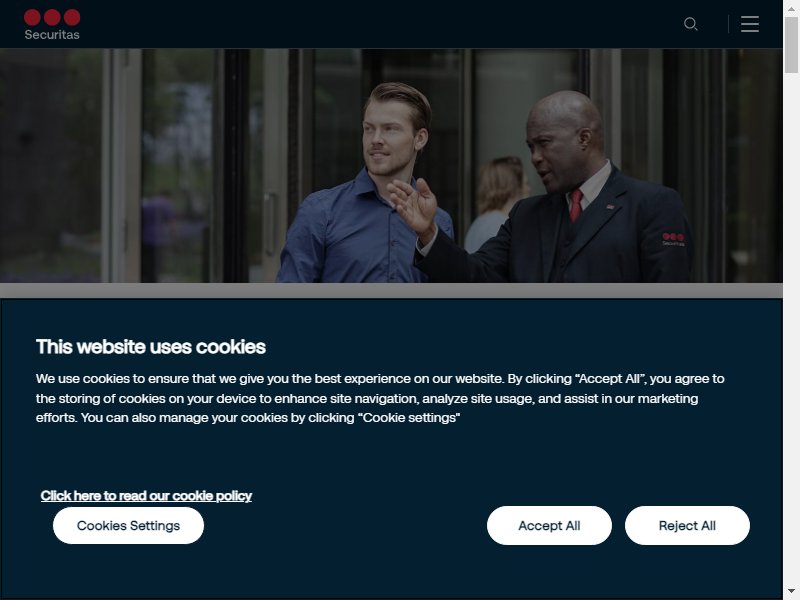This screenshot has height=600, width=800.
Task: Click the scrollbar down arrow
Action: [x=791, y=592]
